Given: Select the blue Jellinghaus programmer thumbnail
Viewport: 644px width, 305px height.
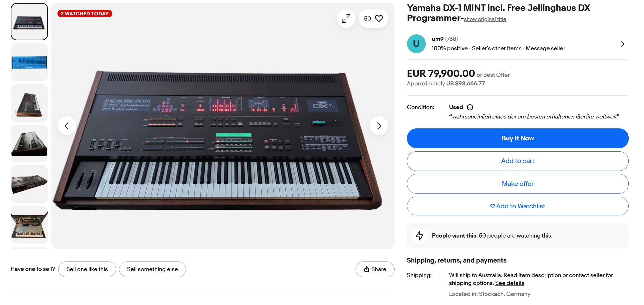Looking at the screenshot, I should 29,63.
